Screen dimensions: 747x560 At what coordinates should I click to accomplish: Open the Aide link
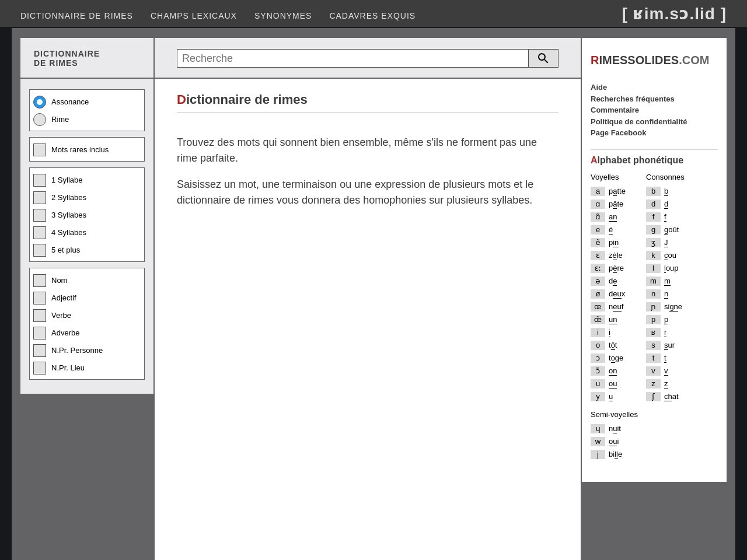(x=599, y=87)
